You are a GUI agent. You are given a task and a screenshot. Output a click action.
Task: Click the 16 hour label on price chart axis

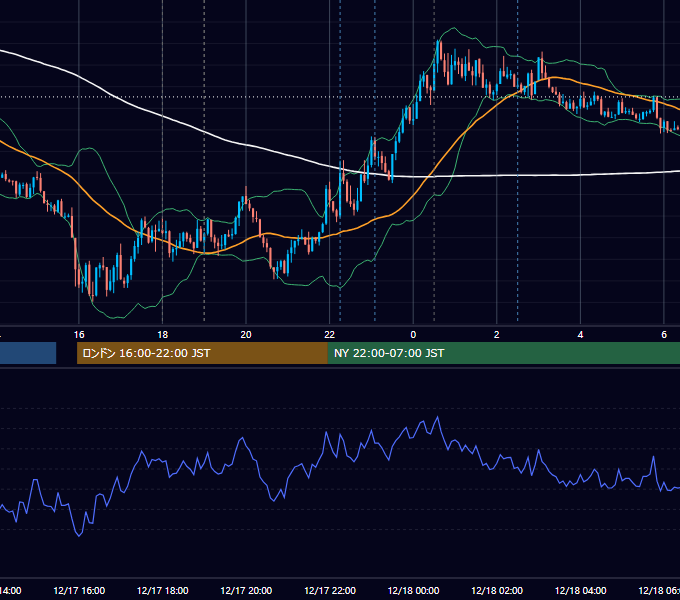pyautogui.click(x=79, y=335)
